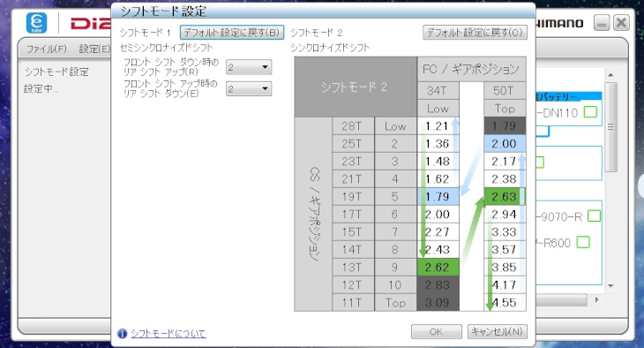
Task: Click the scrollbar down arrow in the main window
Action: pyautogui.click(x=610, y=286)
